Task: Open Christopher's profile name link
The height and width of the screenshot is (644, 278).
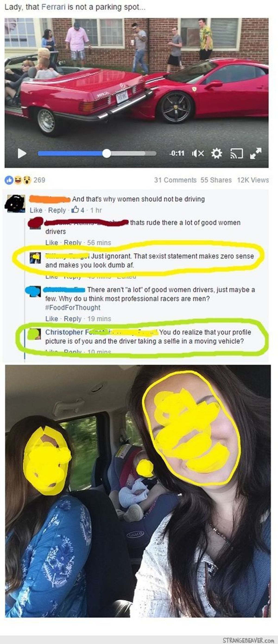Action: (64, 332)
